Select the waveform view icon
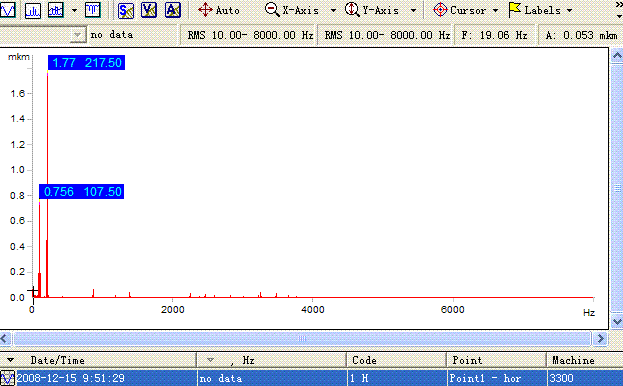This screenshot has width=623, height=386. click(x=8, y=10)
